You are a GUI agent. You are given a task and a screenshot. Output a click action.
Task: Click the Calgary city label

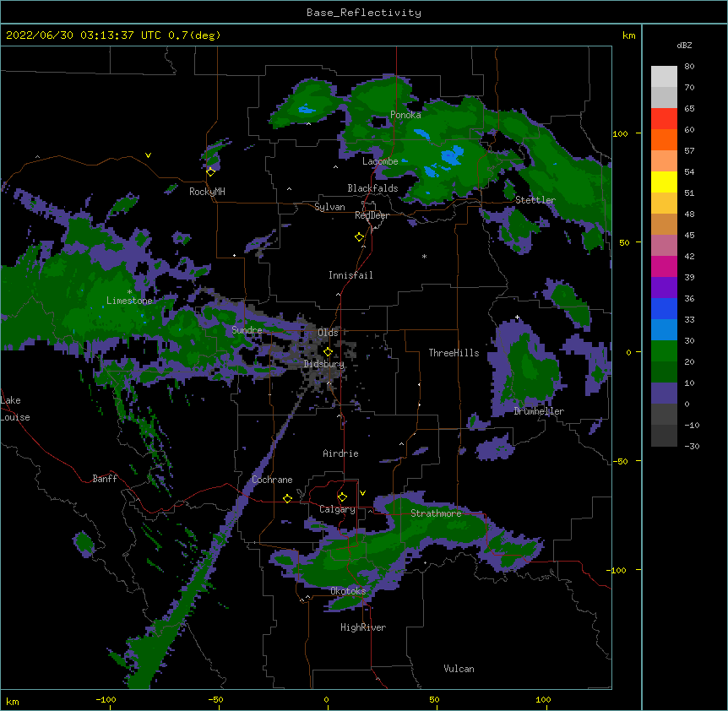(x=337, y=509)
